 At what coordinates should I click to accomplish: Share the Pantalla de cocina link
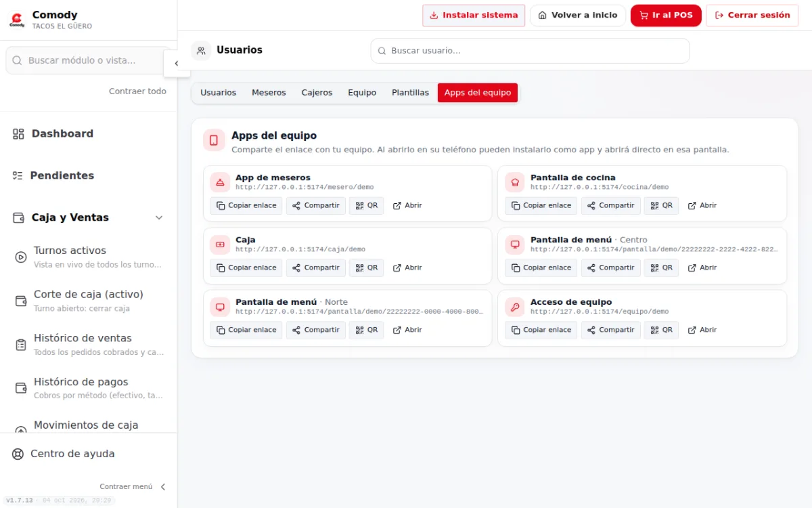click(611, 206)
